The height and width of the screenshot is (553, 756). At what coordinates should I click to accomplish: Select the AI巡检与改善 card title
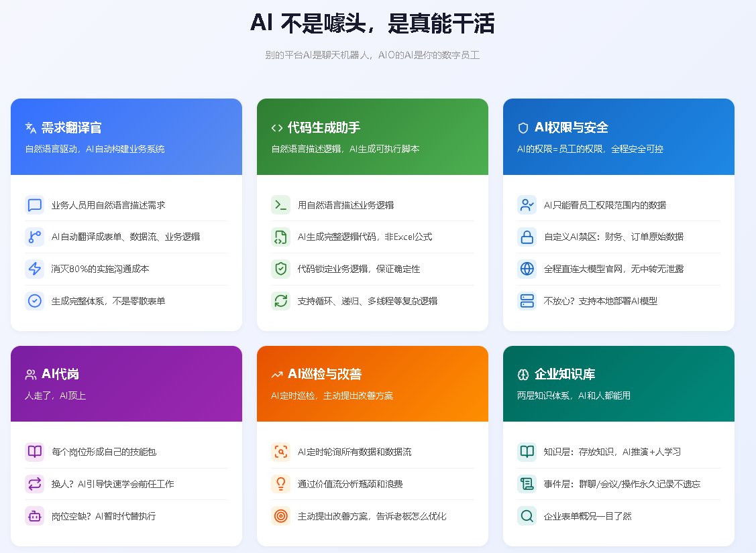pos(325,374)
